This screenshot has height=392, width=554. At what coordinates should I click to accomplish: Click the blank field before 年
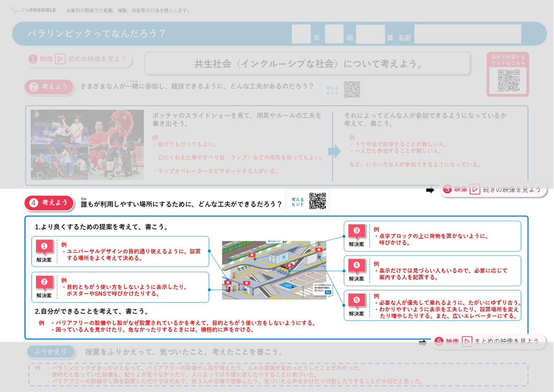tap(301, 34)
